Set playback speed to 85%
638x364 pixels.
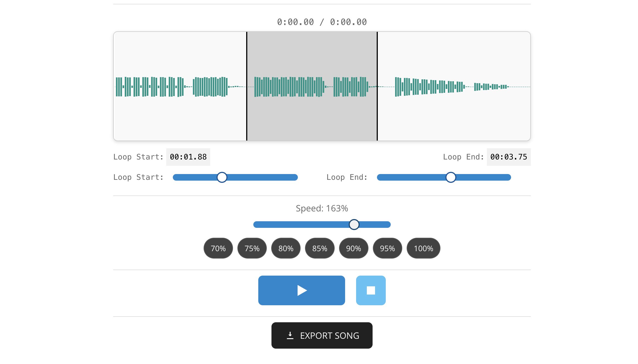pos(320,248)
